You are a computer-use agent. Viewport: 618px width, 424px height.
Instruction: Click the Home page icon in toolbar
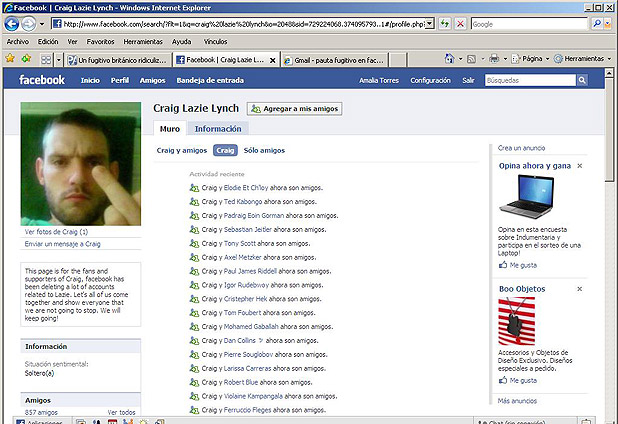tap(449, 59)
